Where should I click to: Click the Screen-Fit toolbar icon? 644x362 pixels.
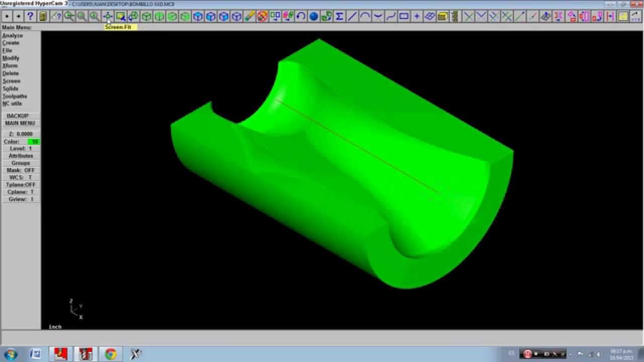pyautogui.click(x=107, y=17)
